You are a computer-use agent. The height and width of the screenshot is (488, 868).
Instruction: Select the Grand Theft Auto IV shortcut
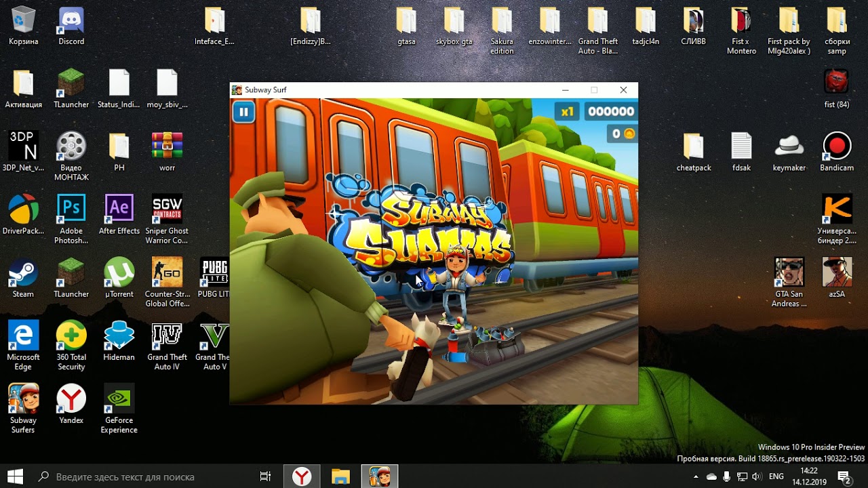coord(167,346)
